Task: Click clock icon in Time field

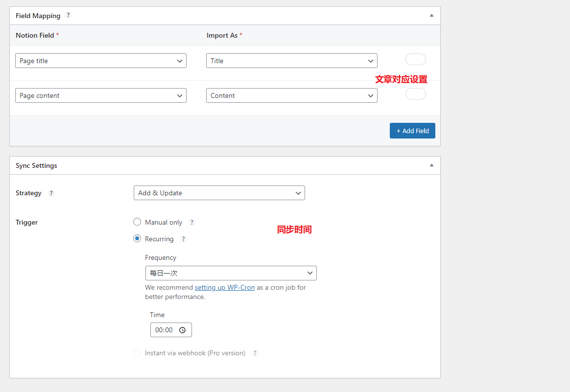Action: pyautogui.click(x=183, y=330)
